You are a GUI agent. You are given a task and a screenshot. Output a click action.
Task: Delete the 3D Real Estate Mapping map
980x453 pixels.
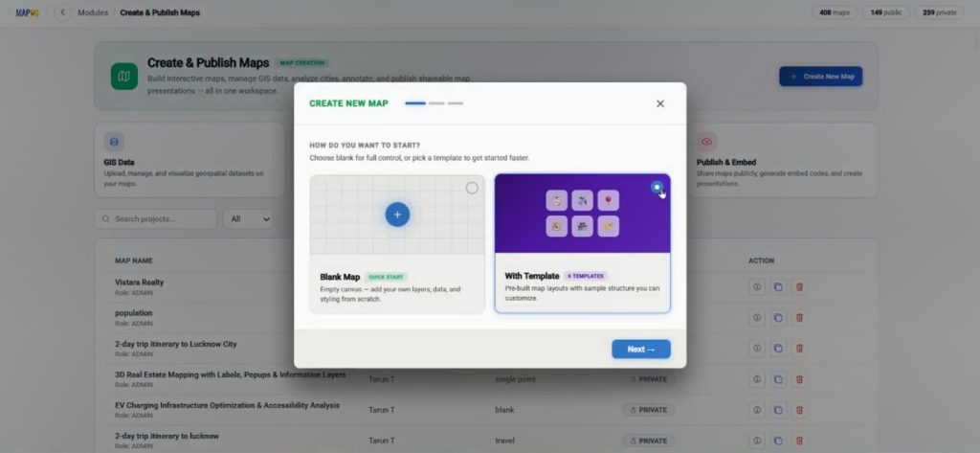(x=799, y=379)
